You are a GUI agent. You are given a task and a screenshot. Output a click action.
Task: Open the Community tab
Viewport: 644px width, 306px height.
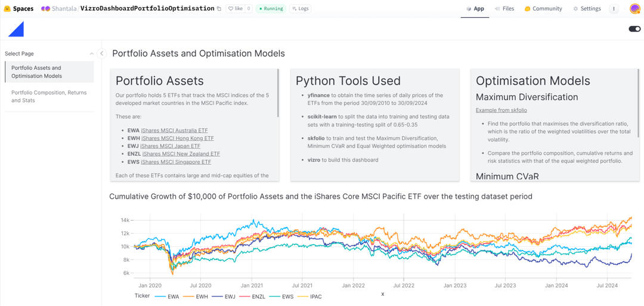point(543,9)
